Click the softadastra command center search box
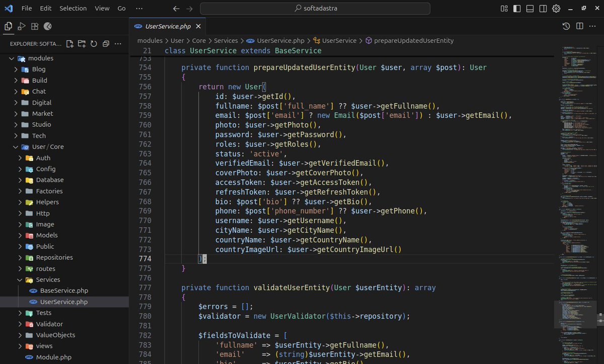This screenshot has height=364, width=604. click(315, 9)
